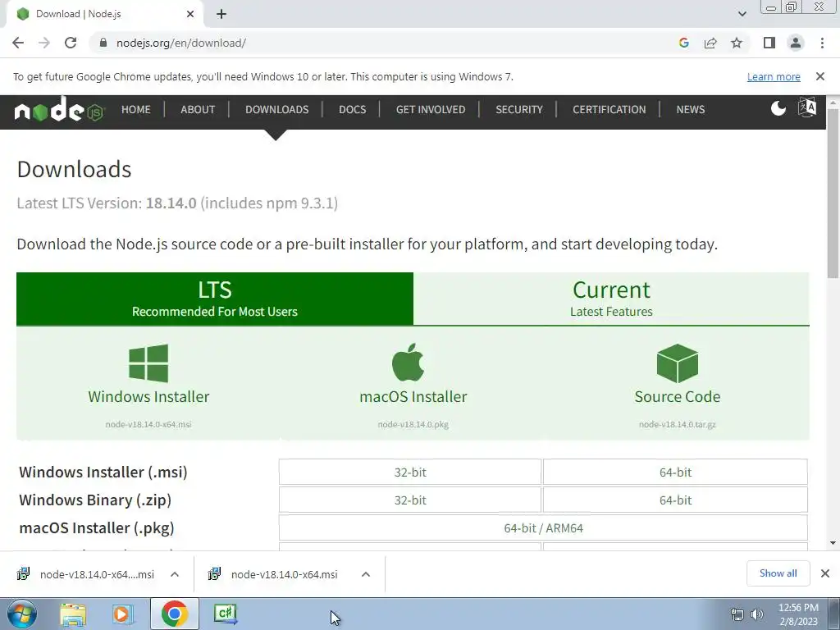Viewport: 840px width, 630px height.
Task: Download Windows Installer .msi 32-bit
Action: click(410, 472)
